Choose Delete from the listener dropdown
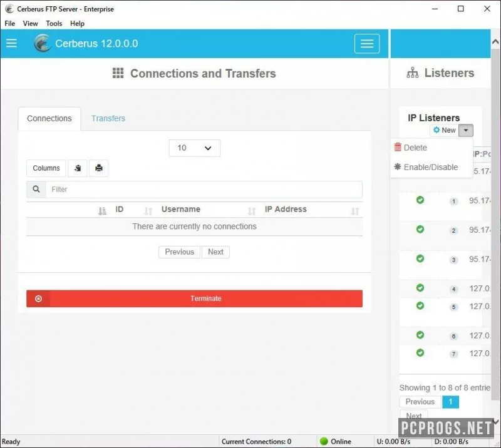This screenshot has height=448, width=501. point(411,148)
